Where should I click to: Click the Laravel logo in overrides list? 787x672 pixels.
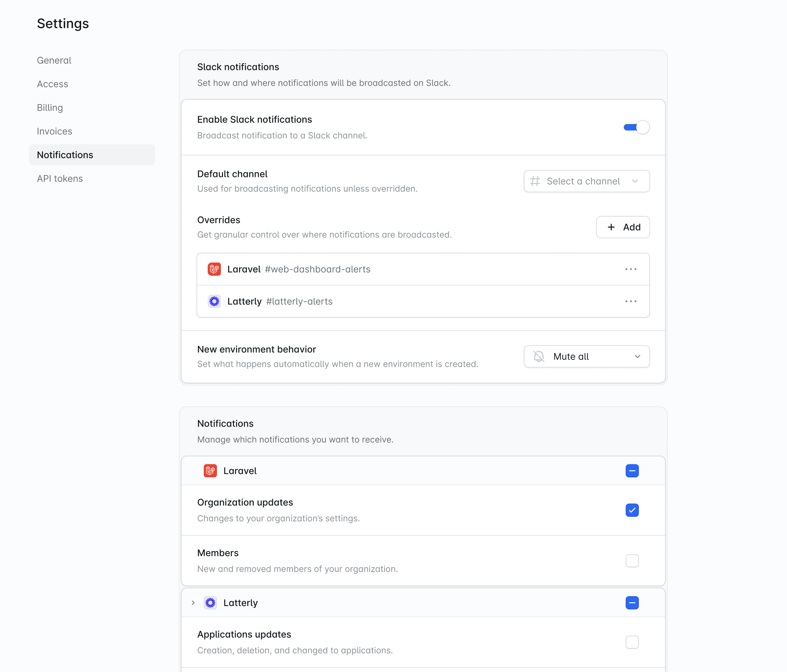[x=214, y=269]
